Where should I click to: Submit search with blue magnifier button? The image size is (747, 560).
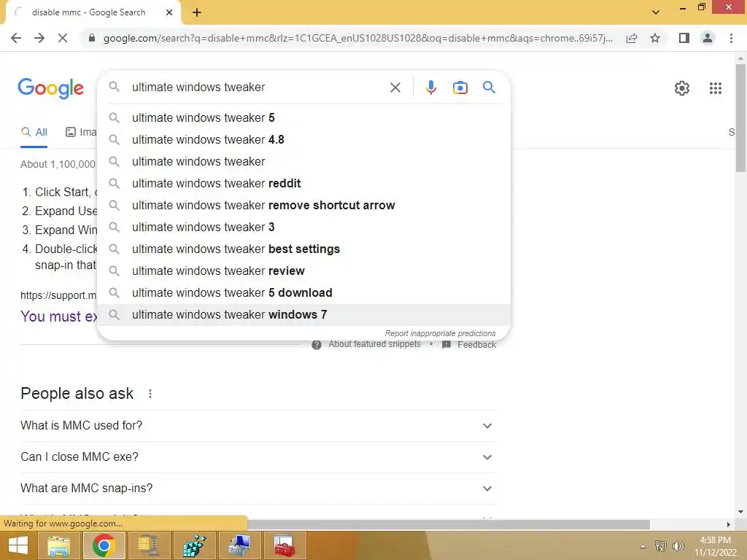tap(489, 87)
